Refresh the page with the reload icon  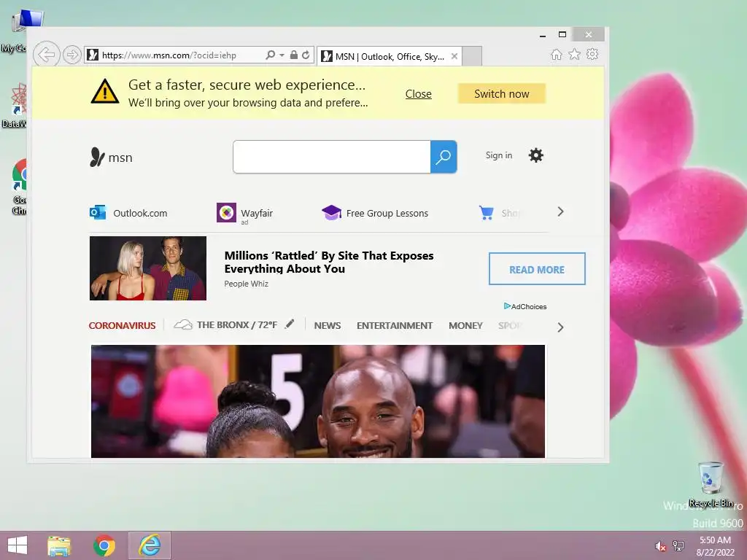306,55
